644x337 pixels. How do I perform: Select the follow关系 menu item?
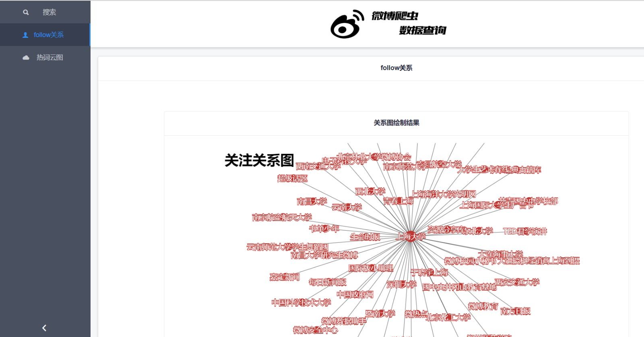tap(45, 35)
